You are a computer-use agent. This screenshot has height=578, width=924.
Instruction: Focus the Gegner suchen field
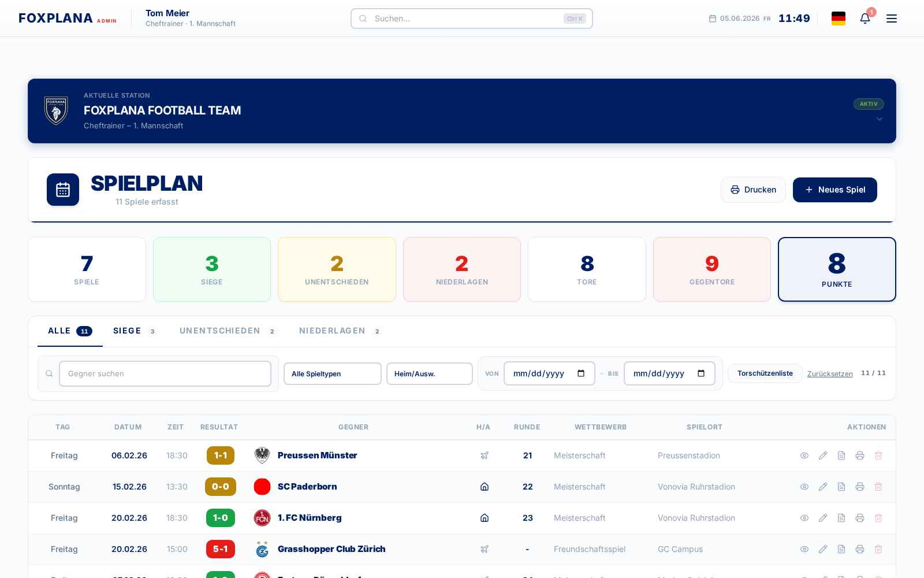(165, 373)
